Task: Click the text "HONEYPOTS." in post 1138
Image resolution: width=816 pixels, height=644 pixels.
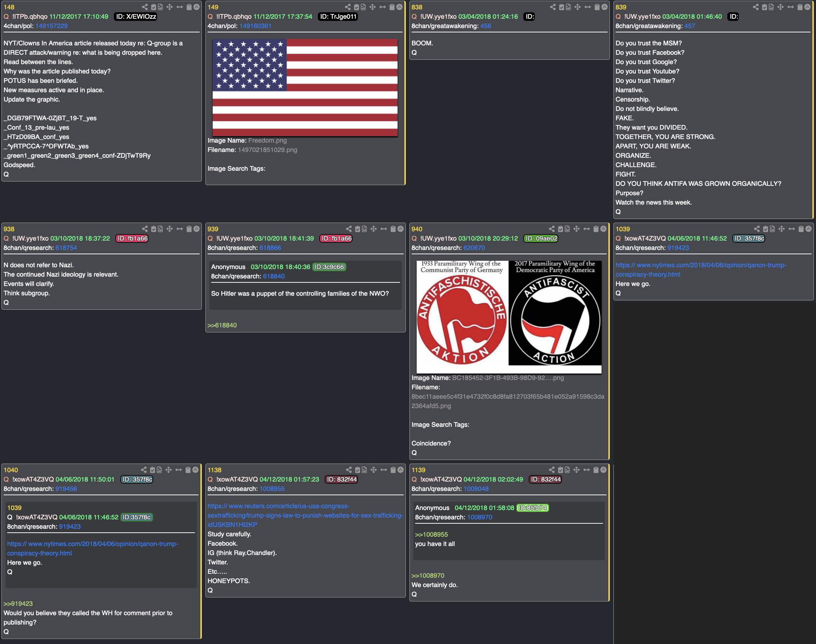Action: point(229,581)
